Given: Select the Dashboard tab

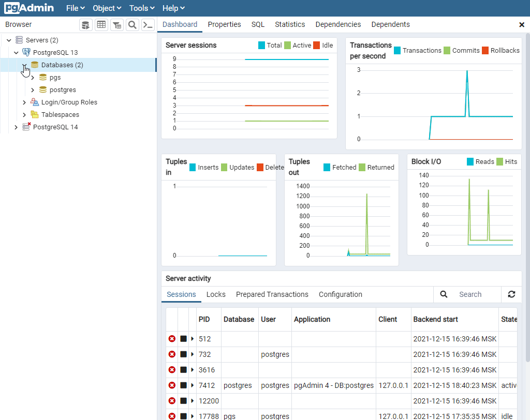Looking at the screenshot, I should 180,24.
